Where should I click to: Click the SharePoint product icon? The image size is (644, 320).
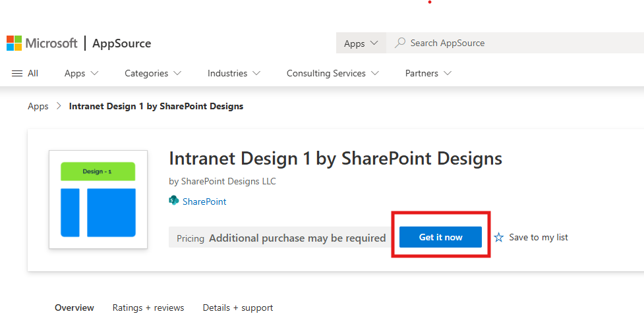pos(174,201)
